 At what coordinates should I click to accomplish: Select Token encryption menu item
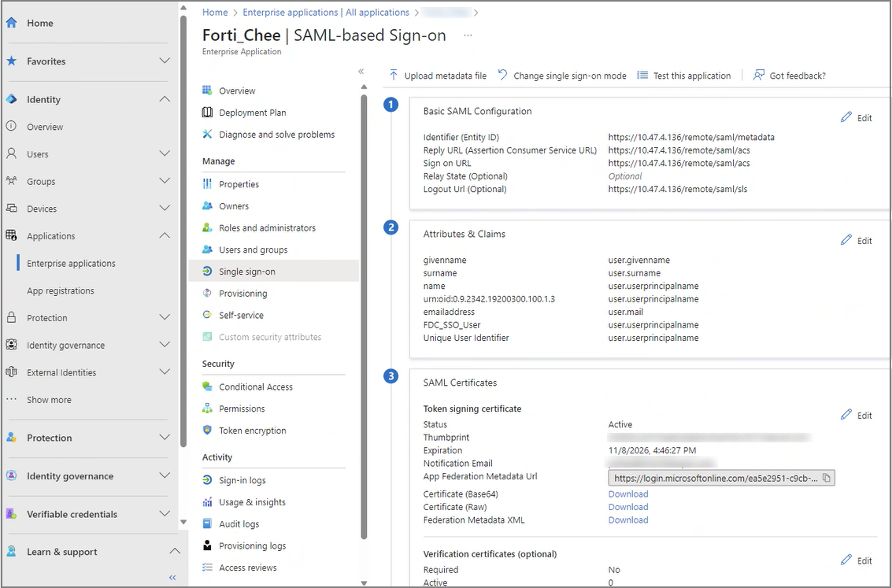[x=252, y=431]
